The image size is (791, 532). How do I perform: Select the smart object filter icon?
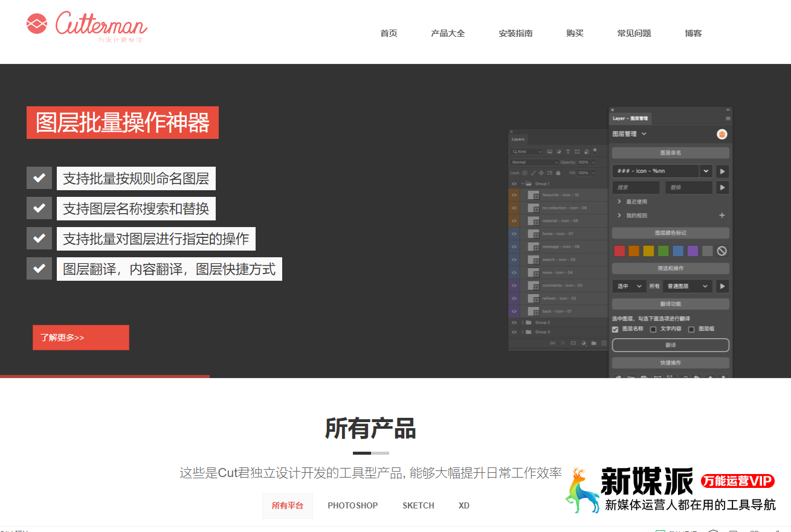coord(586,152)
